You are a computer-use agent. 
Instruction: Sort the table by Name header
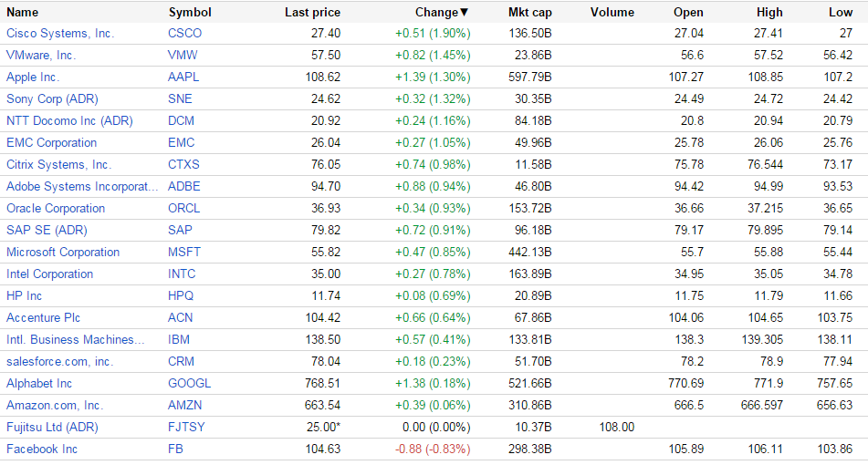(23, 13)
